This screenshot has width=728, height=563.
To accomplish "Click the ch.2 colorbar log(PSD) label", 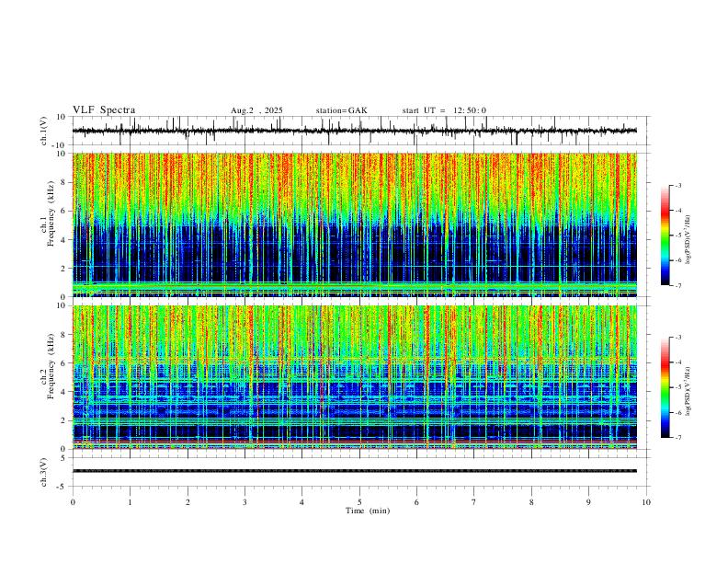I will [688, 391].
